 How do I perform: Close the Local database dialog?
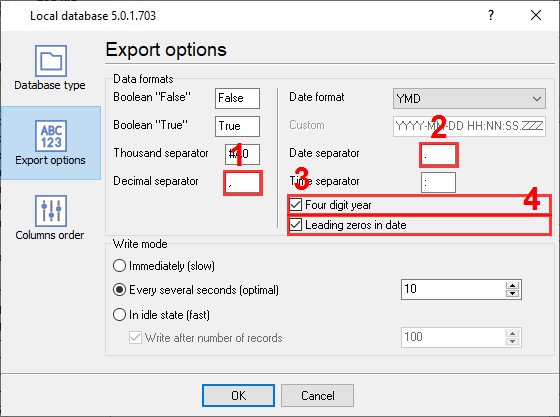[536, 15]
